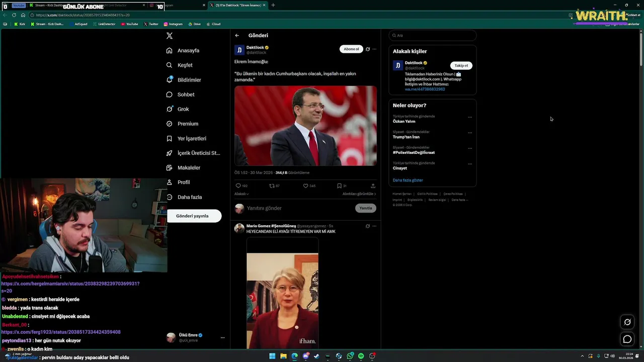The height and width of the screenshot is (362, 644).
Task: Click Grok icon on Mario Gomez reply
Action: [x=368, y=226]
